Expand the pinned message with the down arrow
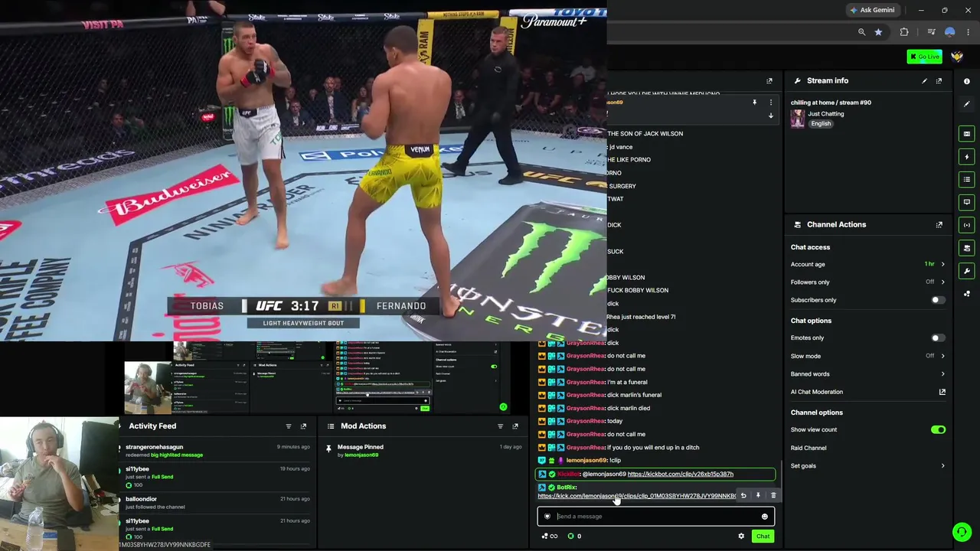 pyautogui.click(x=771, y=116)
